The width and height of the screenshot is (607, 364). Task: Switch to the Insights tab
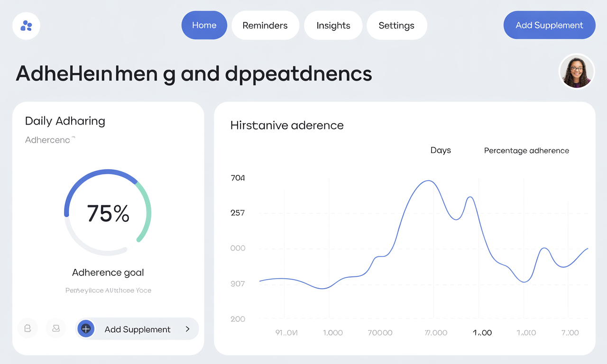pyautogui.click(x=333, y=26)
